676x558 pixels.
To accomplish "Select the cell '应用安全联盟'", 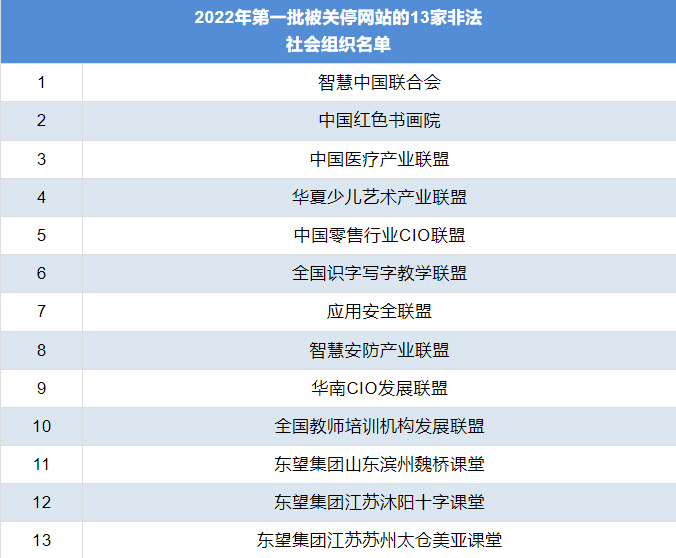I will [x=379, y=312].
